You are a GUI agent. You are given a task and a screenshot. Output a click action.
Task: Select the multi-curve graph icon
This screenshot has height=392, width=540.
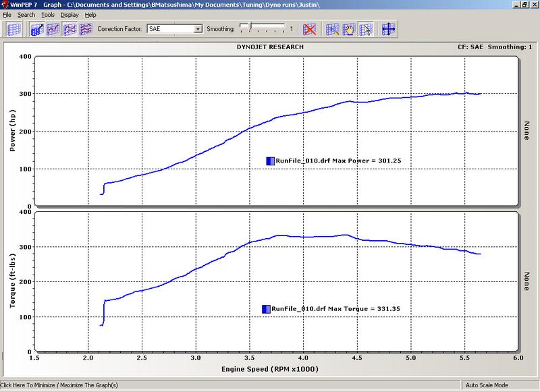[x=86, y=29]
